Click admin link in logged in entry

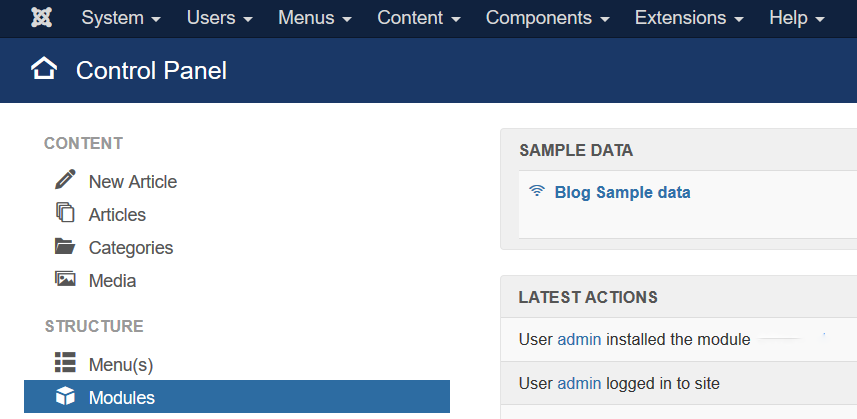point(579,383)
